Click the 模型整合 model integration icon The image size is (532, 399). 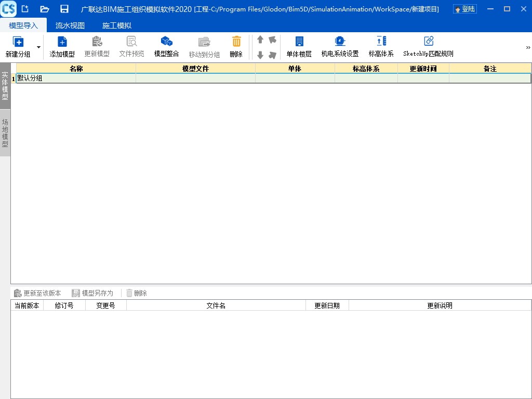point(167,42)
